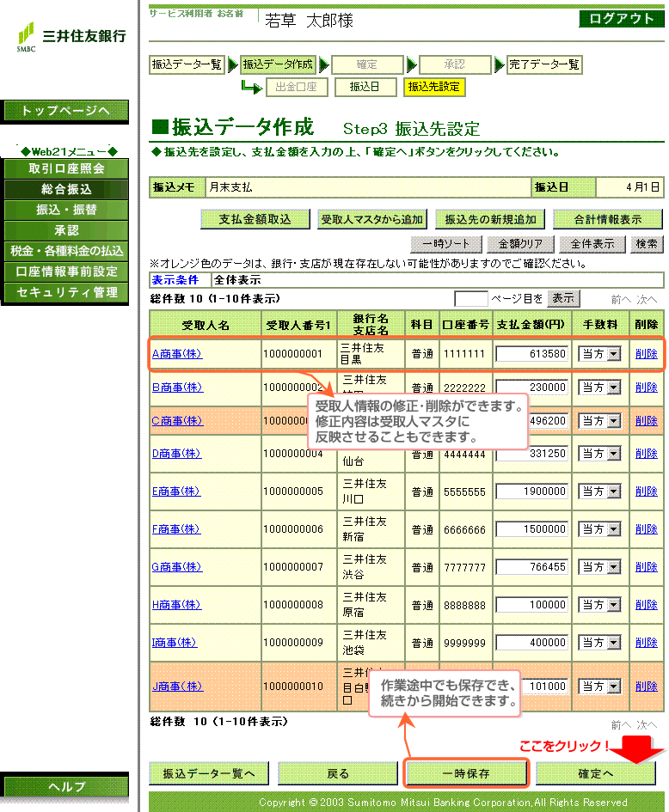Edit payment amount 1900000 field

[x=531, y=491]
